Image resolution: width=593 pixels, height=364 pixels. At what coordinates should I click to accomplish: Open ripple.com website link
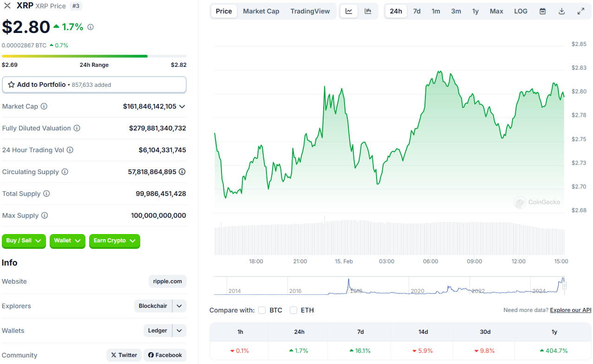[168, 281]
